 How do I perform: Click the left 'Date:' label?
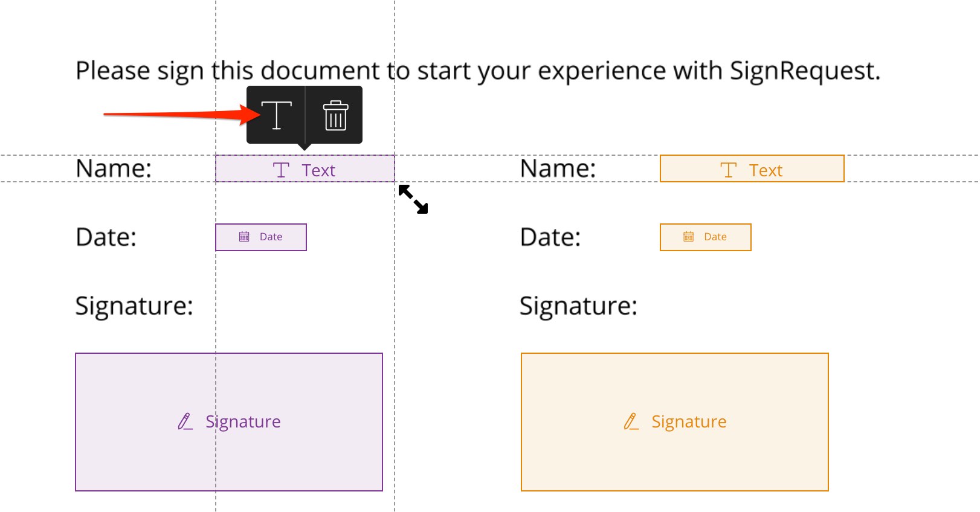(106, 237)
